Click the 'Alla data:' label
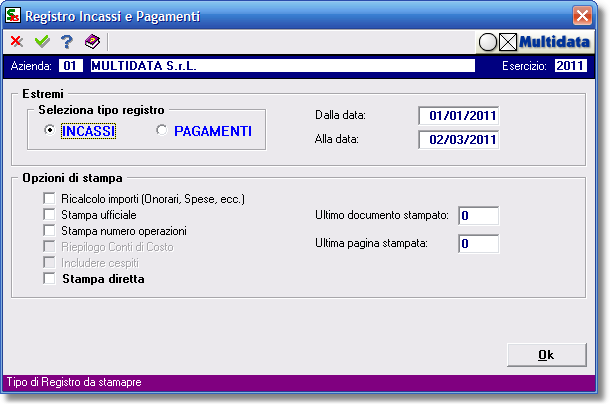This screenshot has height=406, width=610. tap(337, 139)
